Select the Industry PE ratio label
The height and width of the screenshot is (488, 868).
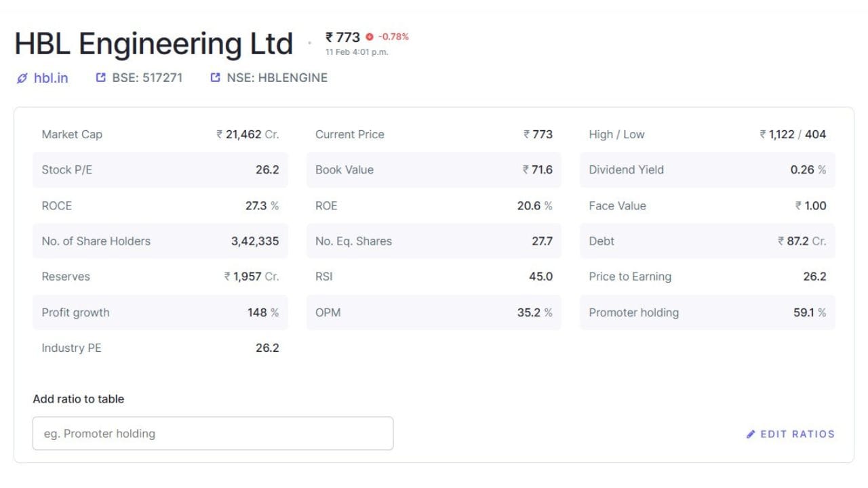(71, 348)
